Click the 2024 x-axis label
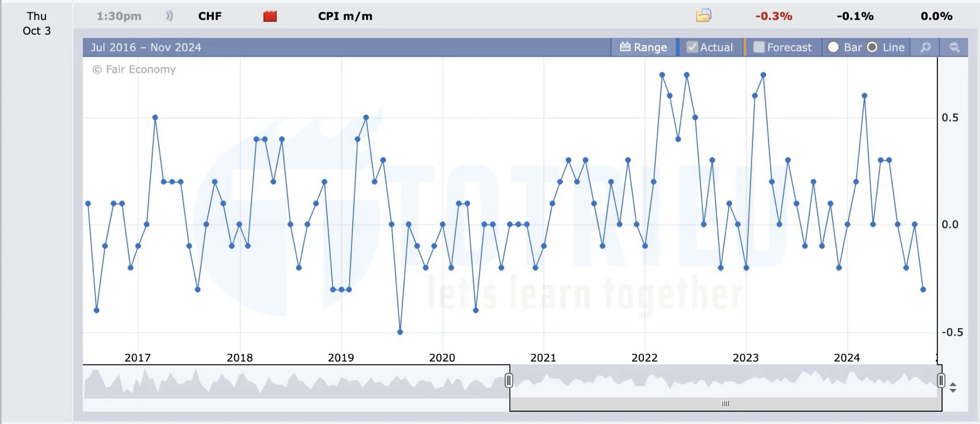Screen dimensions: 980x424 (x=847, y=358)
